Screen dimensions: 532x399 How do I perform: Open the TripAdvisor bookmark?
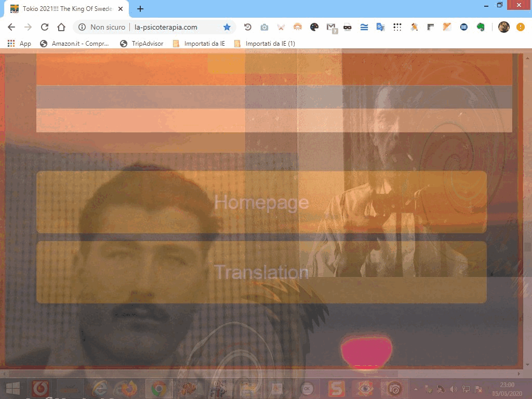(x=142, y=44)
